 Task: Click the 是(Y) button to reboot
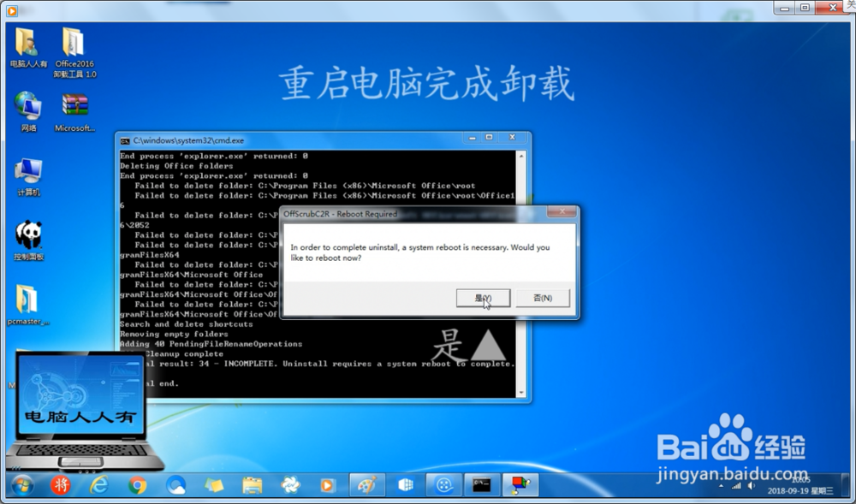[483, 298]
